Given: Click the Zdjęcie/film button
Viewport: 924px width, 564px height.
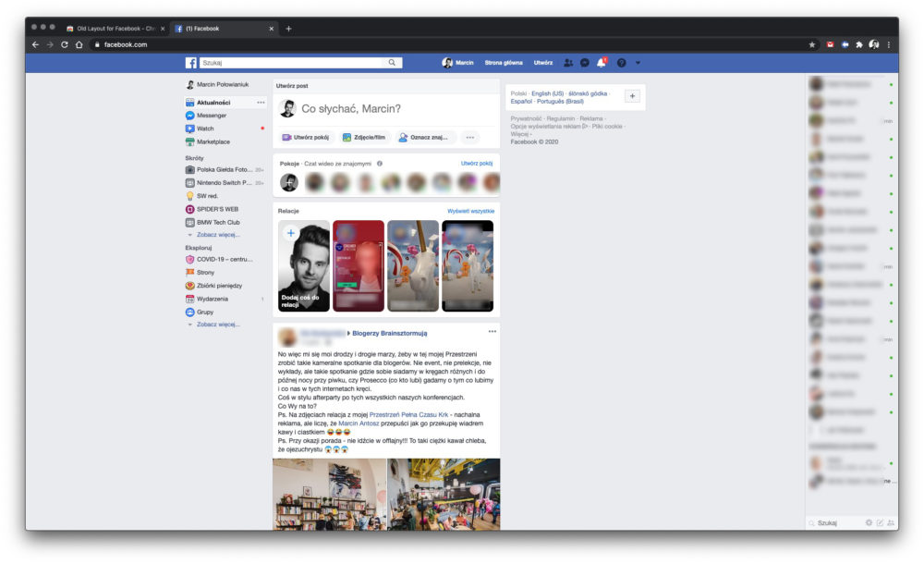Looking at the screenshot, I should pyautogui.click(x=364, y=138).
